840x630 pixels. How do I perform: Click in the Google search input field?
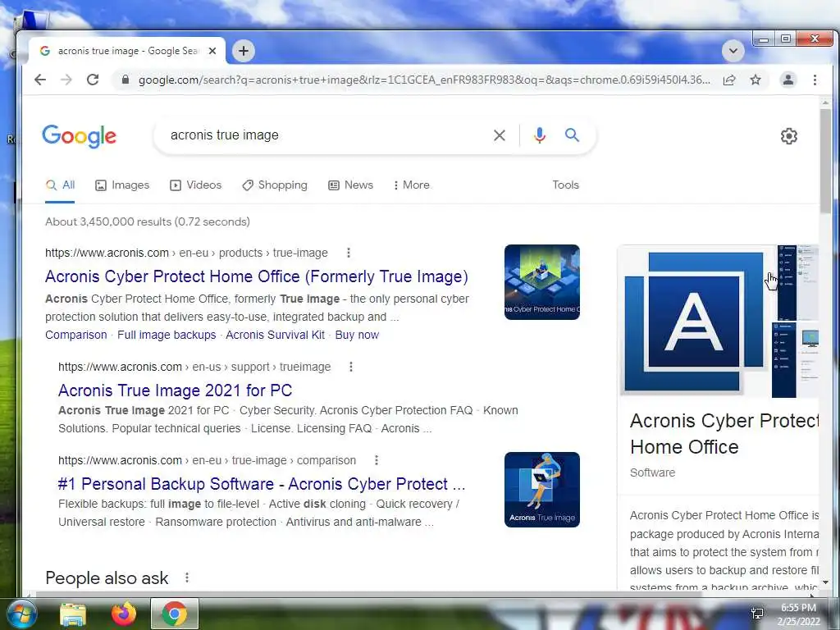(x=326, y=135)
